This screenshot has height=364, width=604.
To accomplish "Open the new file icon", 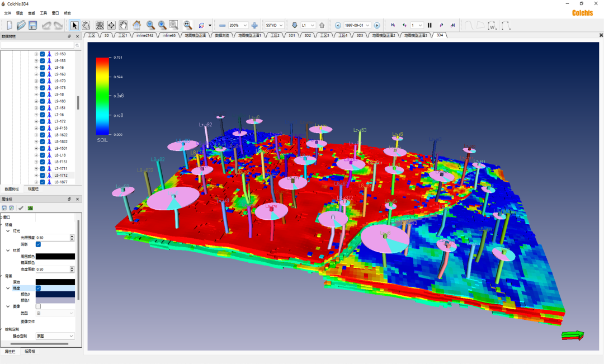I will point(10,25).
